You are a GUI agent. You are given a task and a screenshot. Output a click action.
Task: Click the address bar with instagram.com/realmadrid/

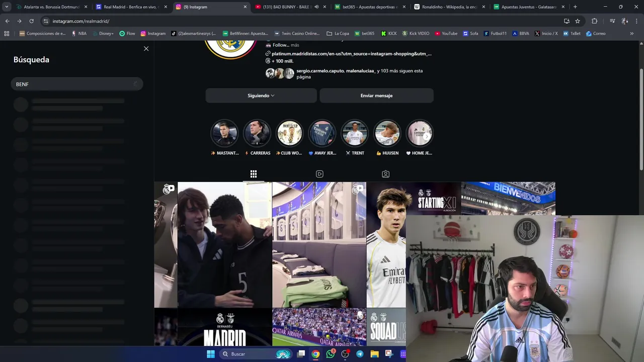[x=302, y=21]
